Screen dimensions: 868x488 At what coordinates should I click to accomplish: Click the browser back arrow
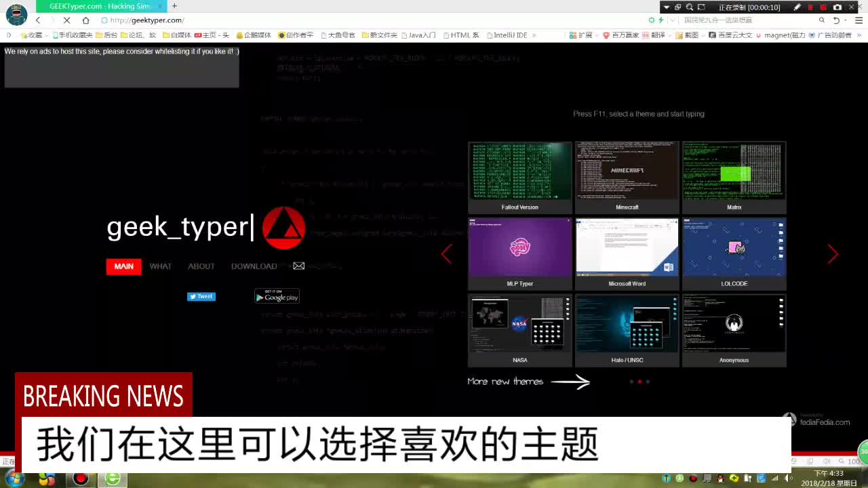click(38, 20)
